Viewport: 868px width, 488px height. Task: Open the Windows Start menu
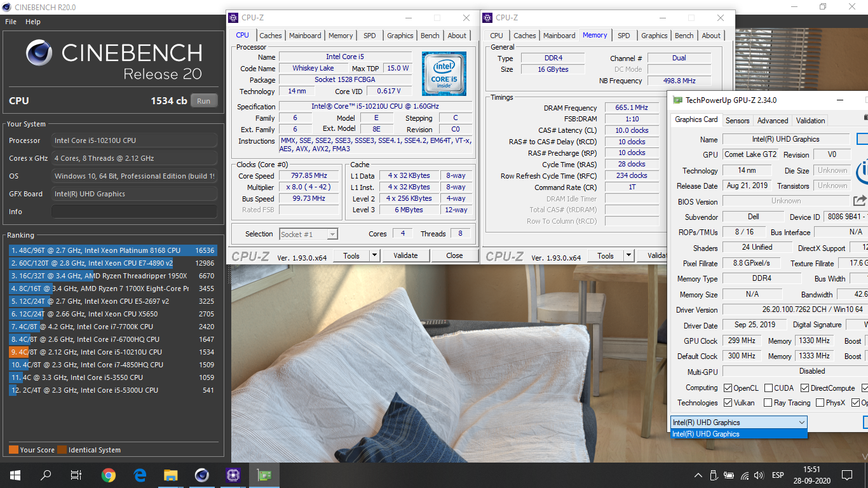[x=15, y=475]
